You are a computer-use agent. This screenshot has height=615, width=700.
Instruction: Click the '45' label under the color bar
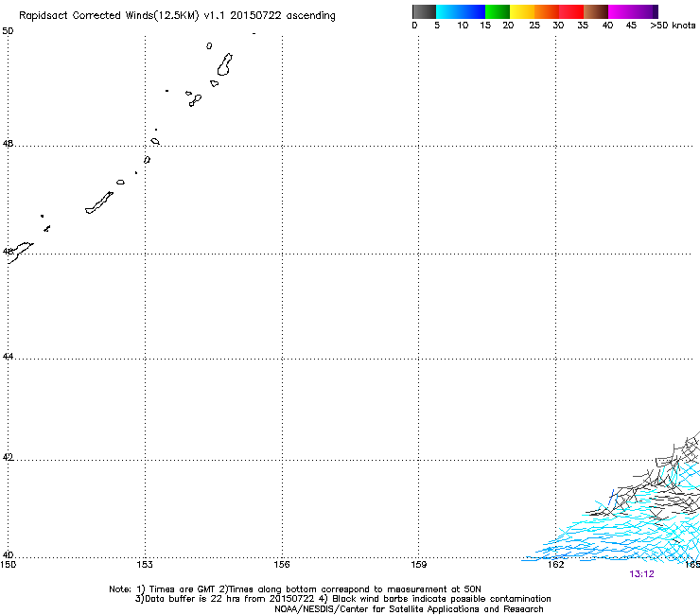[631, 26]
